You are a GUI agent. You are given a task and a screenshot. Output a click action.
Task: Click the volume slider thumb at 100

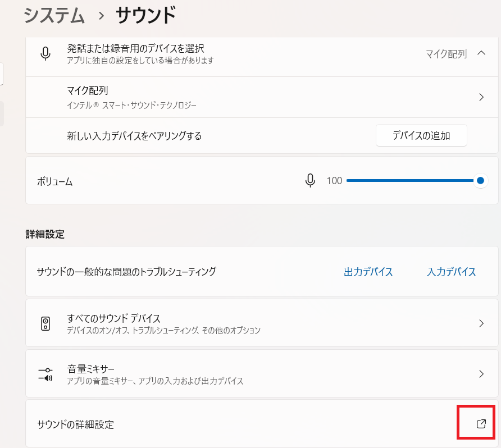tap(480, 181)
